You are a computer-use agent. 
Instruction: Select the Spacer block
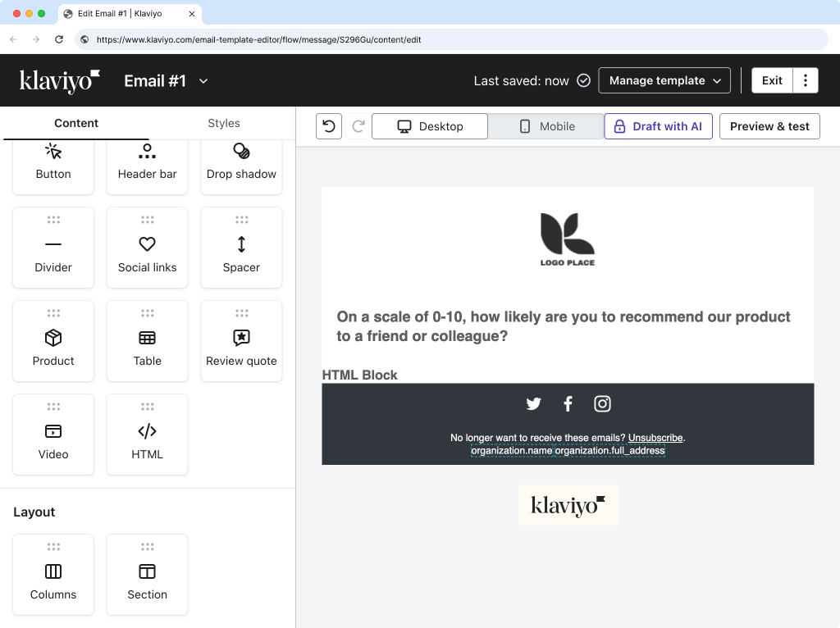click(x=241, y=248)
